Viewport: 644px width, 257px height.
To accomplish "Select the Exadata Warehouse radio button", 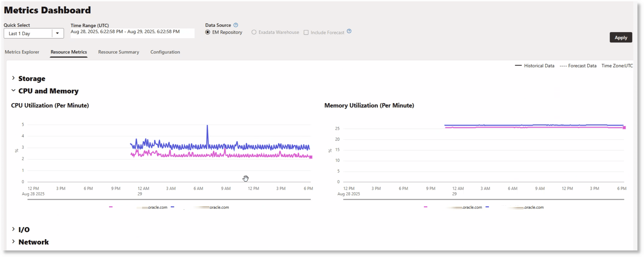I will click(x=253, y=32).
